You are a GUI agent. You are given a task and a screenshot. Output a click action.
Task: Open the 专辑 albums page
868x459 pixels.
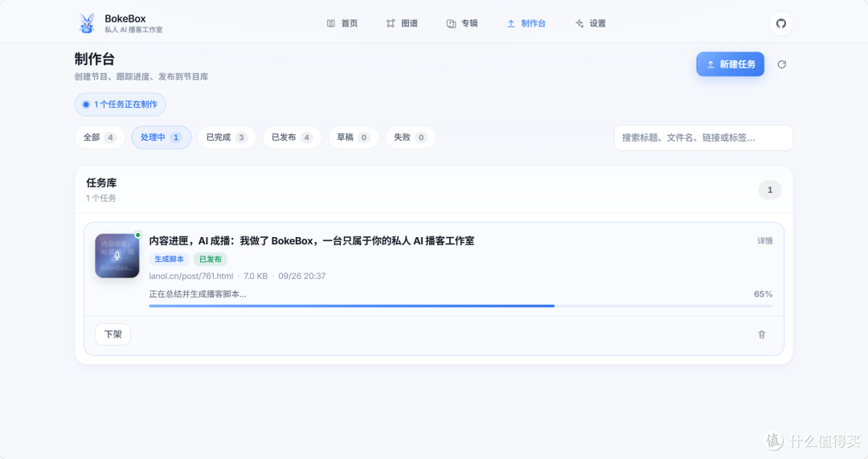click(x=462, y=23)
